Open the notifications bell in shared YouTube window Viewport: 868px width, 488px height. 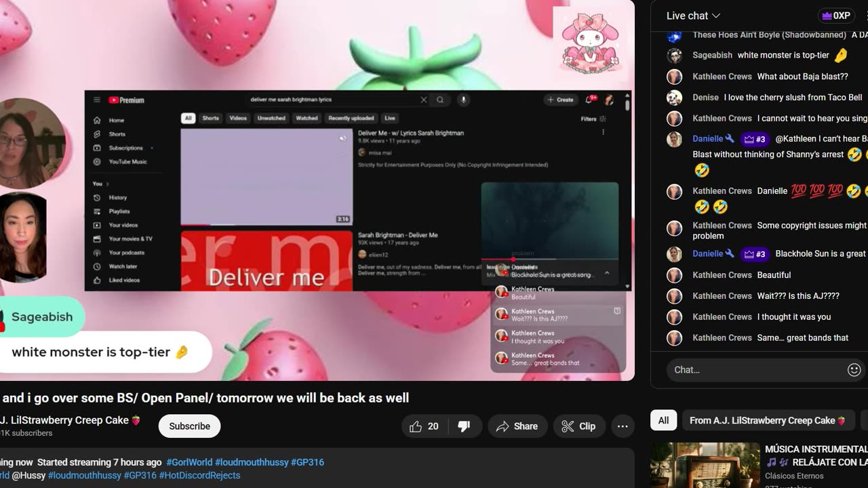tap(589, 100)
